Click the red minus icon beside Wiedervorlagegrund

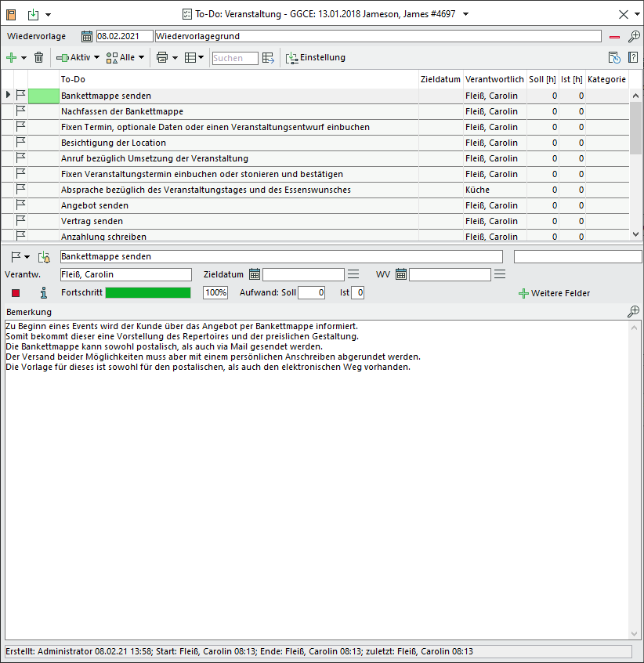[x=614, y=36]
